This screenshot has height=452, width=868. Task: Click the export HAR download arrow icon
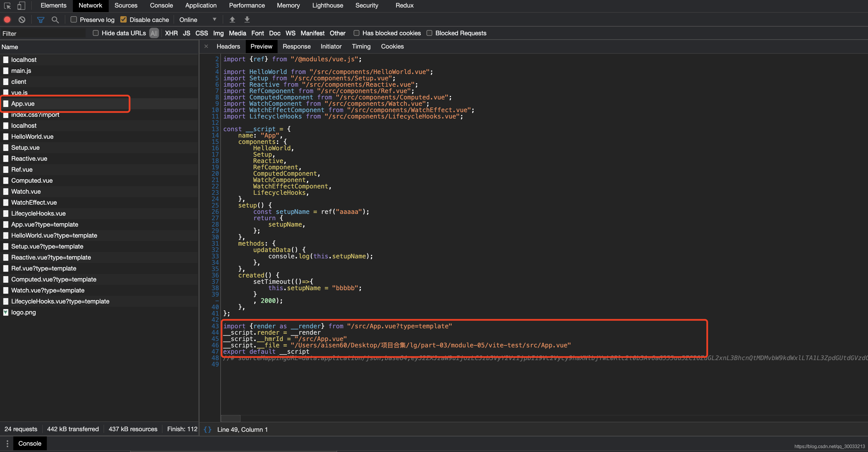tap(247, 20)
